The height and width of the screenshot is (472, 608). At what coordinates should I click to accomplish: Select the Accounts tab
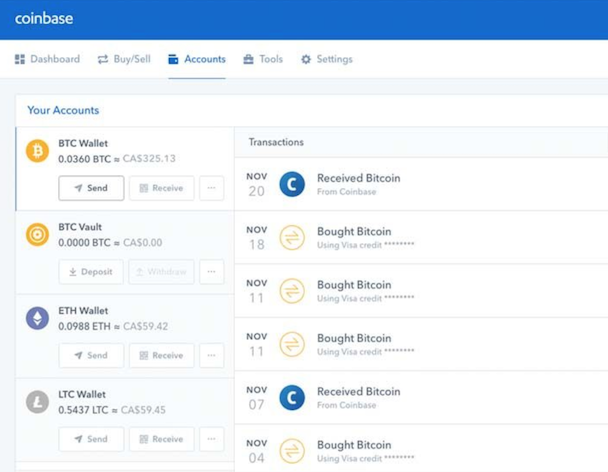click(197, 59)
